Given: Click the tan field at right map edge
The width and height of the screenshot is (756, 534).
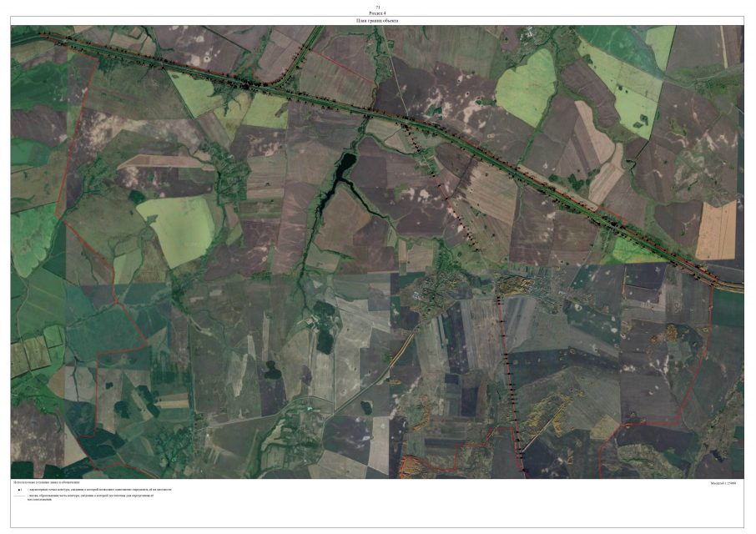Looking at the screenshot, I should pos(716,230).
